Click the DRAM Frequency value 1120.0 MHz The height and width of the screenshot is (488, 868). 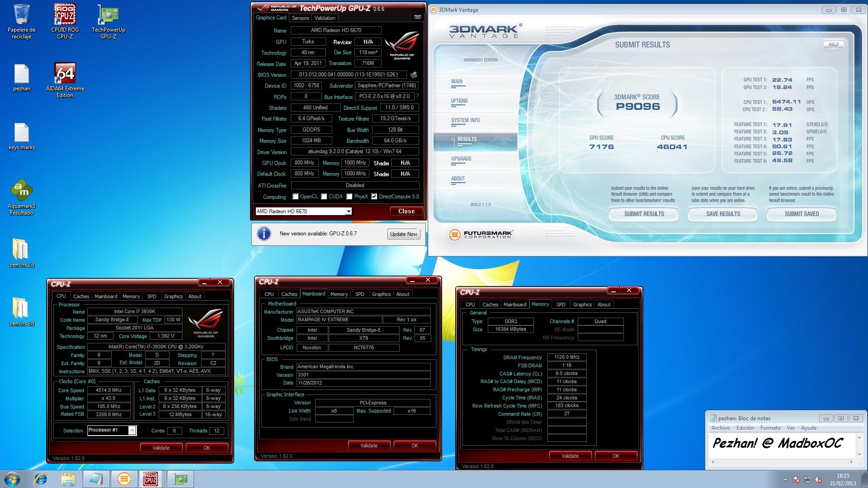(x=567, y=357)
